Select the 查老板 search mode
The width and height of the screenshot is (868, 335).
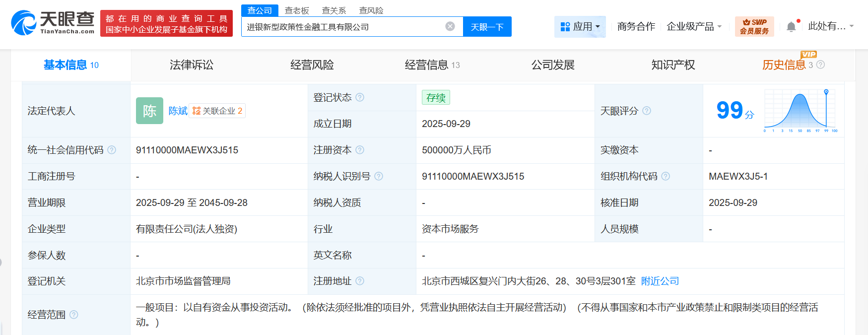(x=297, y=10)
